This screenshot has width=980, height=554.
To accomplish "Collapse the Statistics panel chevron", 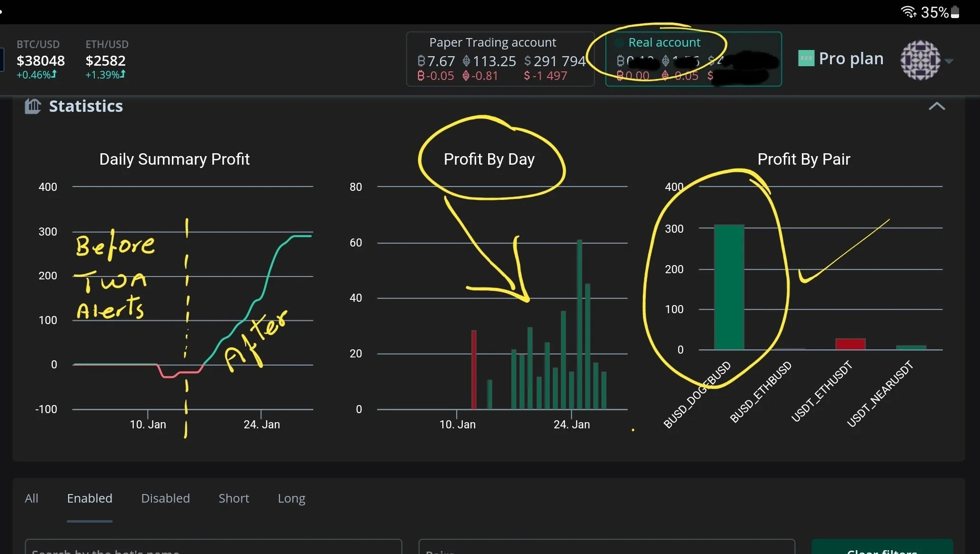I will tap(936, 106).
